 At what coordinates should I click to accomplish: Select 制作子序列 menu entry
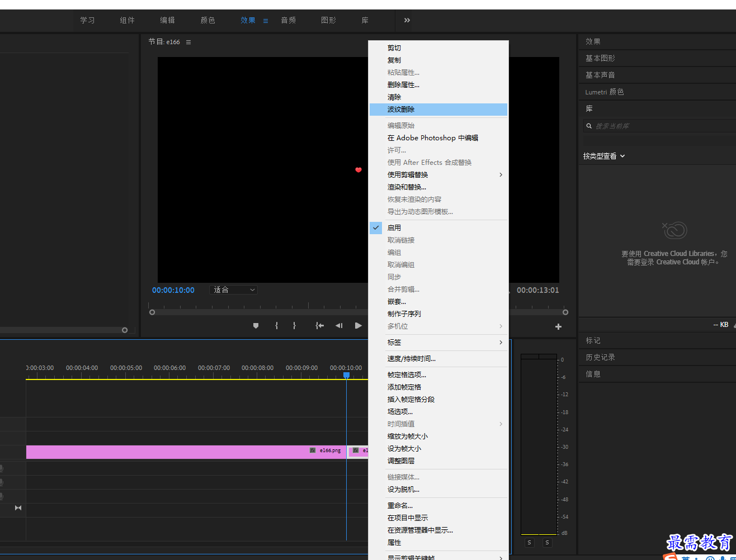(438, 314)
